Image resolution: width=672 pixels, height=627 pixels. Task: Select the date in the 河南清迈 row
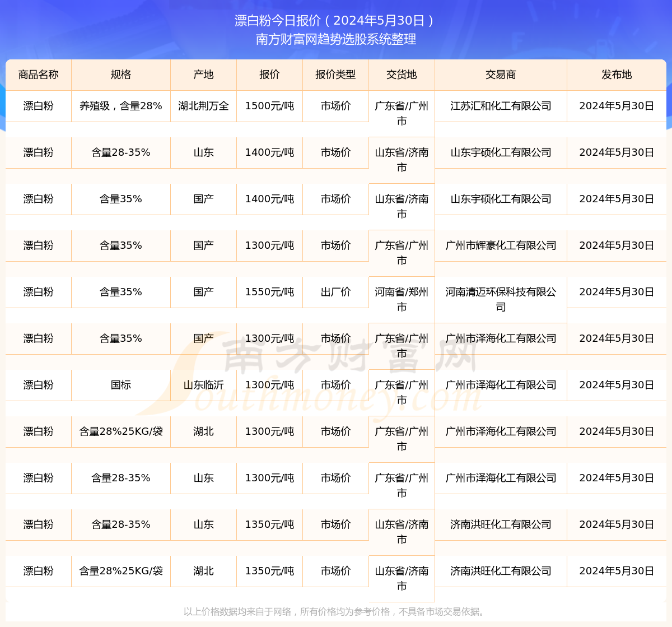tap(617, 292)
